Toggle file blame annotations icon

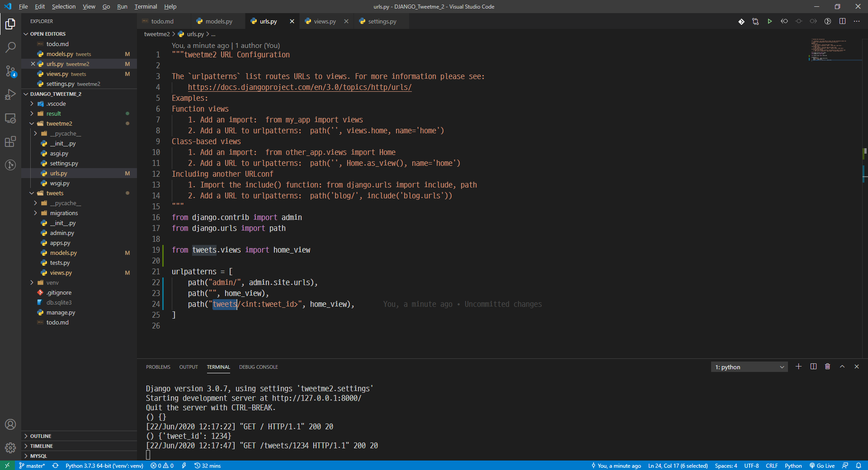tap(828, 21)
